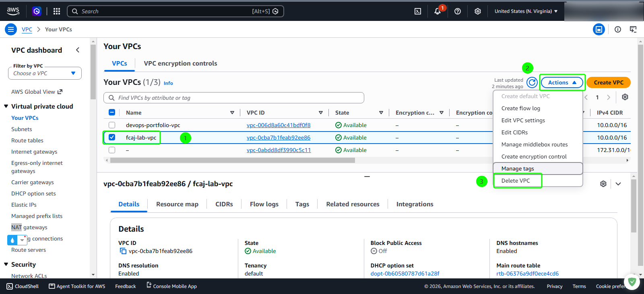This screenshot has height=294, width=644.
Task: Open the table preferences gear
Action: point(625,97)
